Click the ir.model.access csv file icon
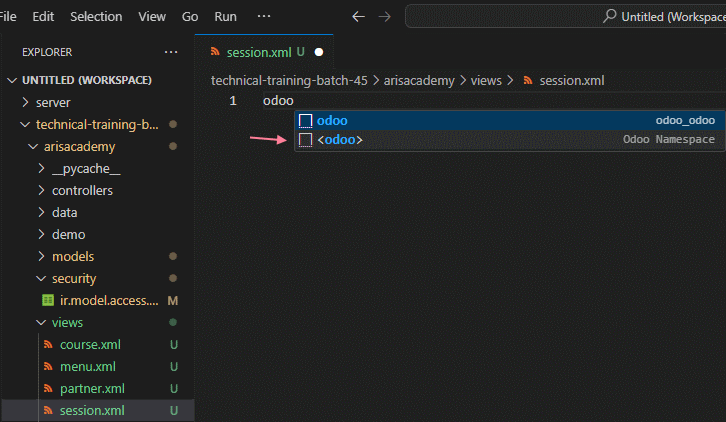 click(48, 300)
